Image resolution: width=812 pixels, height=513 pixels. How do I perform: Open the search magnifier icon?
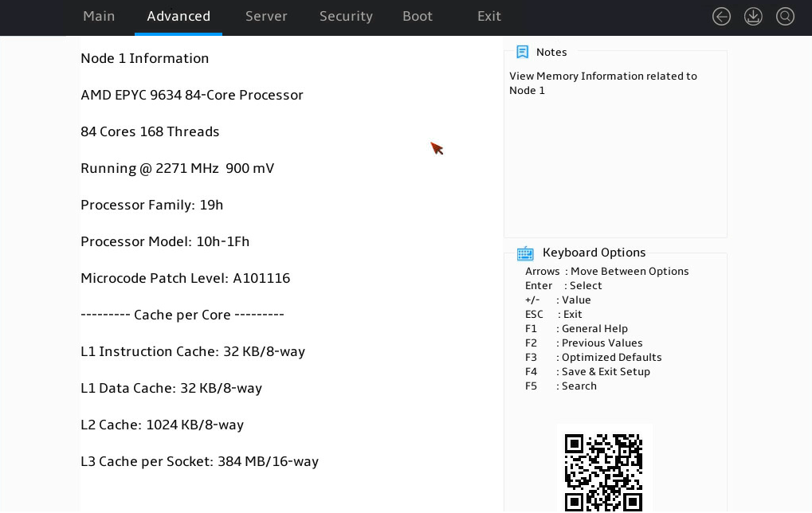(785, 17)
